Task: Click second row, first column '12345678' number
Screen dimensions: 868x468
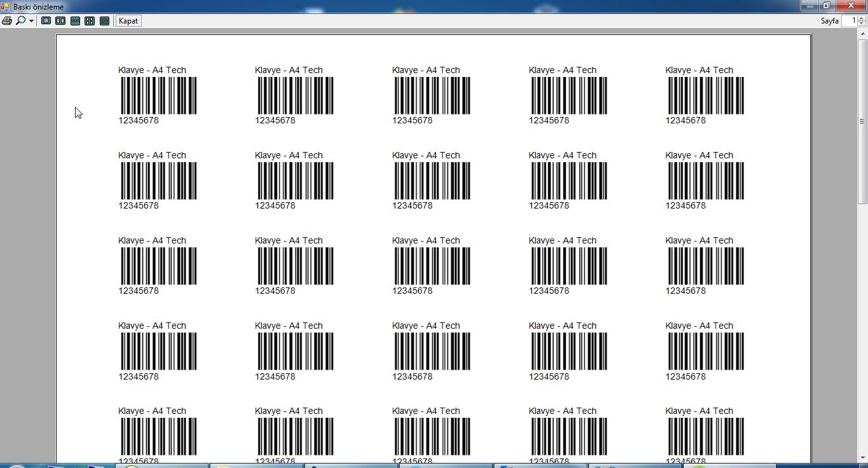Action: click(139, 205)
